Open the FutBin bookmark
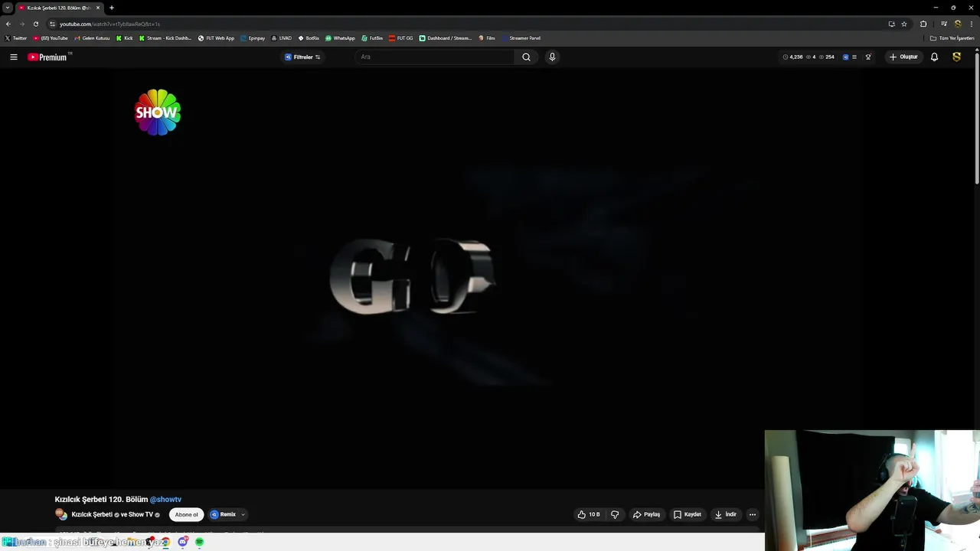 click(372, 38)
